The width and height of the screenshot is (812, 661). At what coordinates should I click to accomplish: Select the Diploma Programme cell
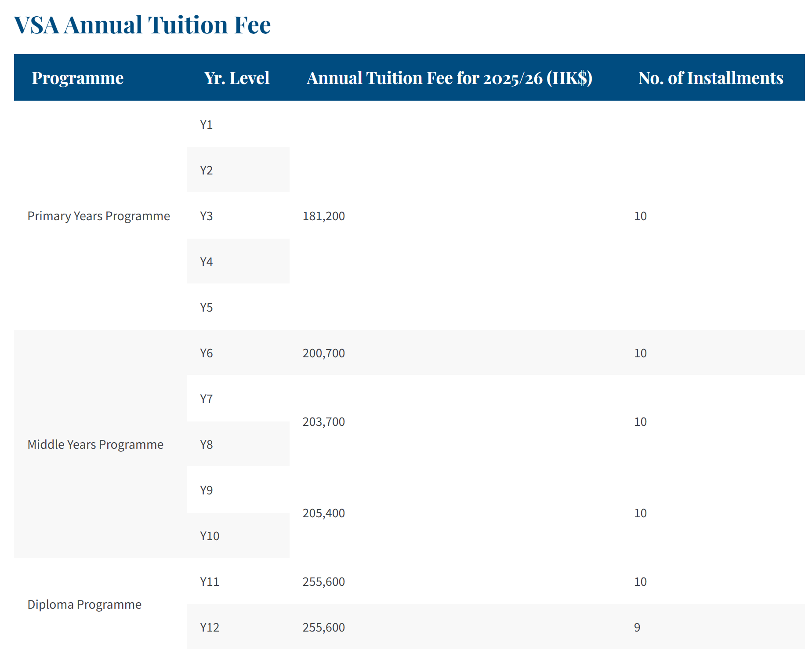[84, 604]
